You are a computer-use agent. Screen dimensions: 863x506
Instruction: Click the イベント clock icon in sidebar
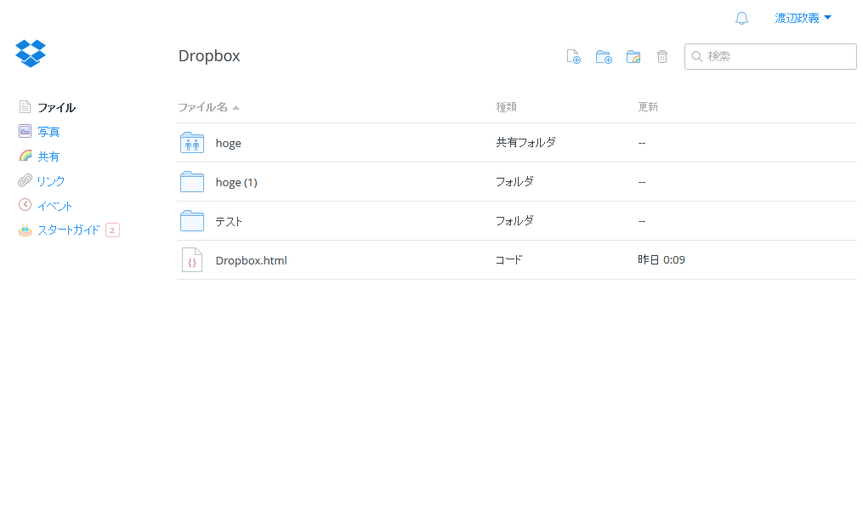click(x=25, y=205)
